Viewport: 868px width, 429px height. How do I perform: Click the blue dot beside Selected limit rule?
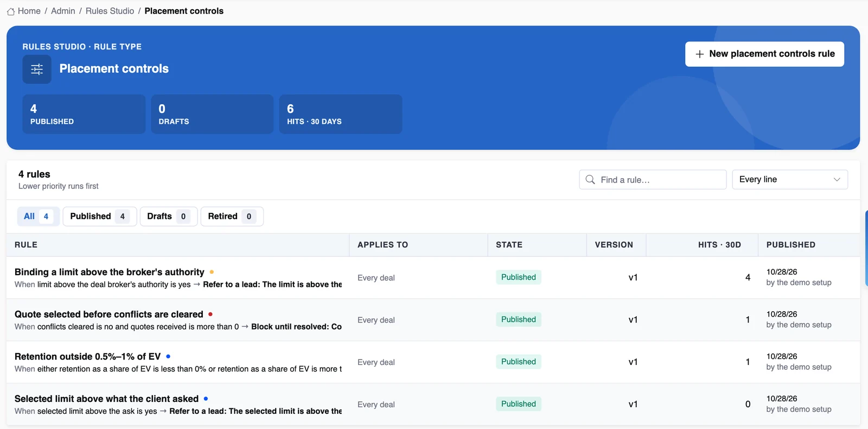point(206,399)
